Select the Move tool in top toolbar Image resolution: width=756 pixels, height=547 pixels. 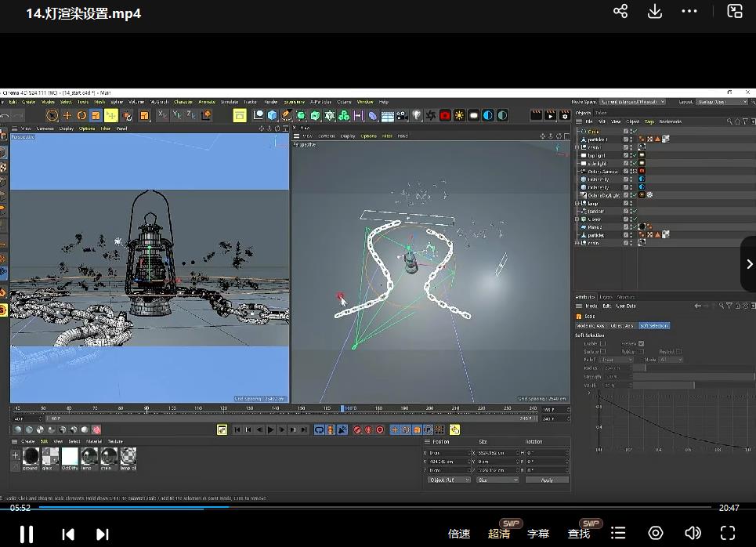click(67, 115)
